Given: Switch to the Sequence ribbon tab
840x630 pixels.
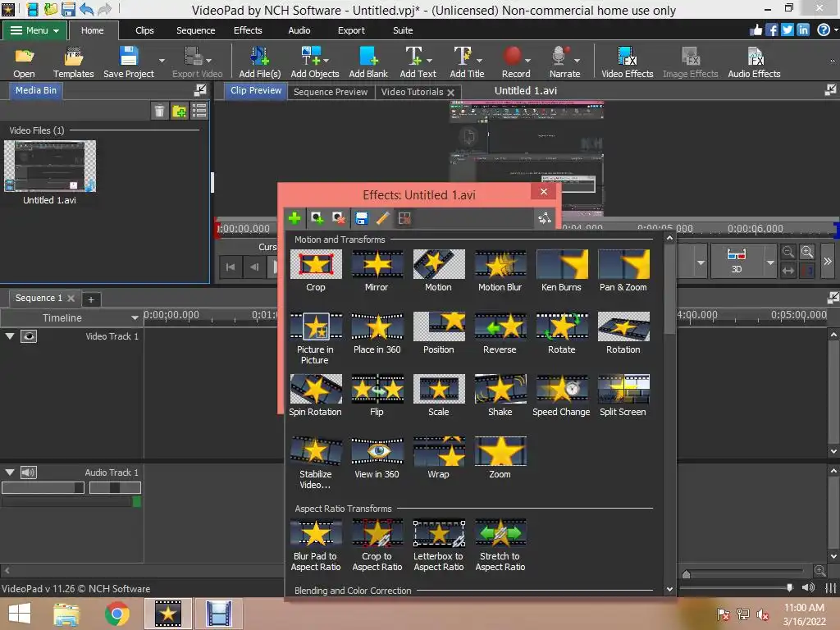Looking at the screenshot, I should 195,30.
